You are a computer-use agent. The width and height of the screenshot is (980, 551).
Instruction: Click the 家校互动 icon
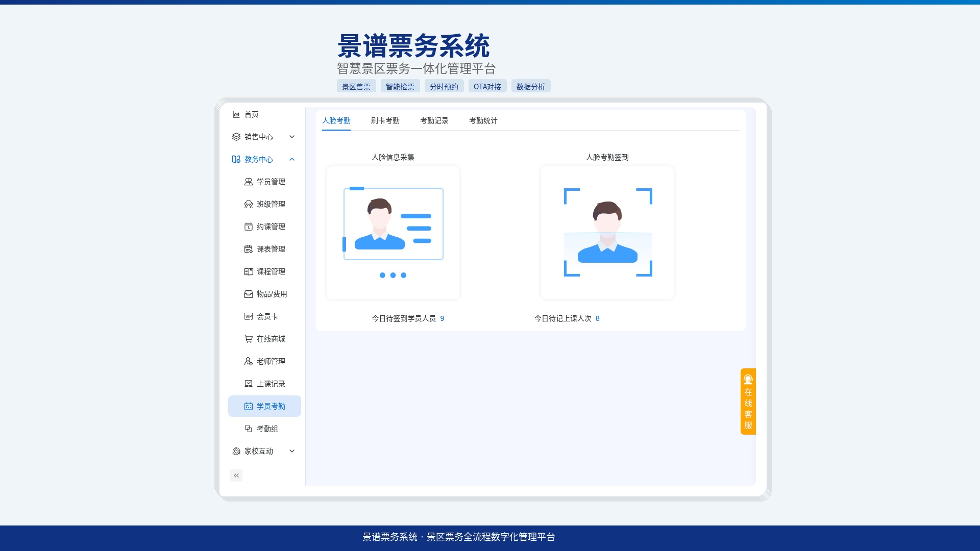236,451
